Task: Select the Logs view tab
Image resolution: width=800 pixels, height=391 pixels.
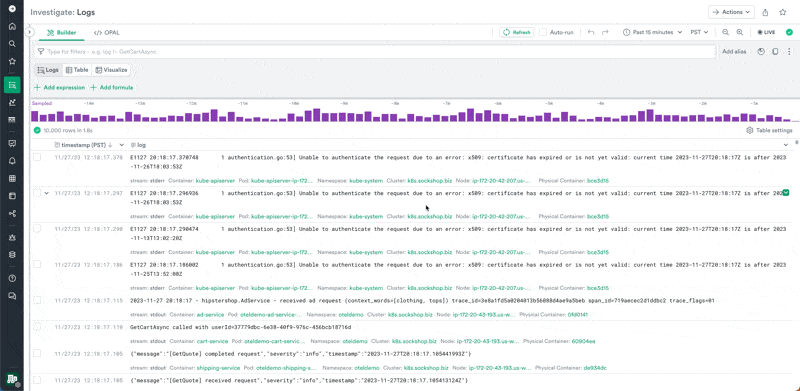Action: [x=48, y=70]
